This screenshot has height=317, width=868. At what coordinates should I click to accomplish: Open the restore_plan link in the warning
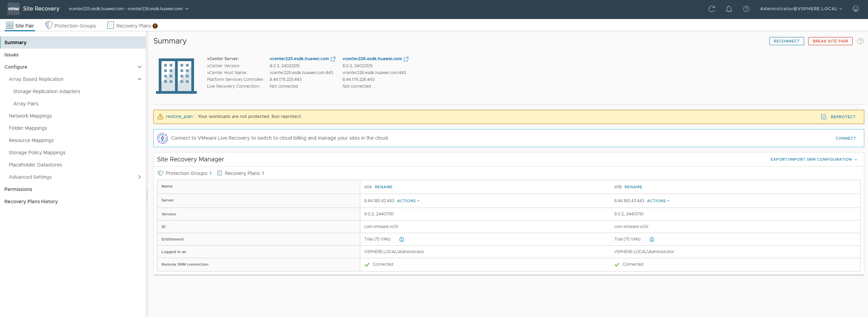click(179, 117)
